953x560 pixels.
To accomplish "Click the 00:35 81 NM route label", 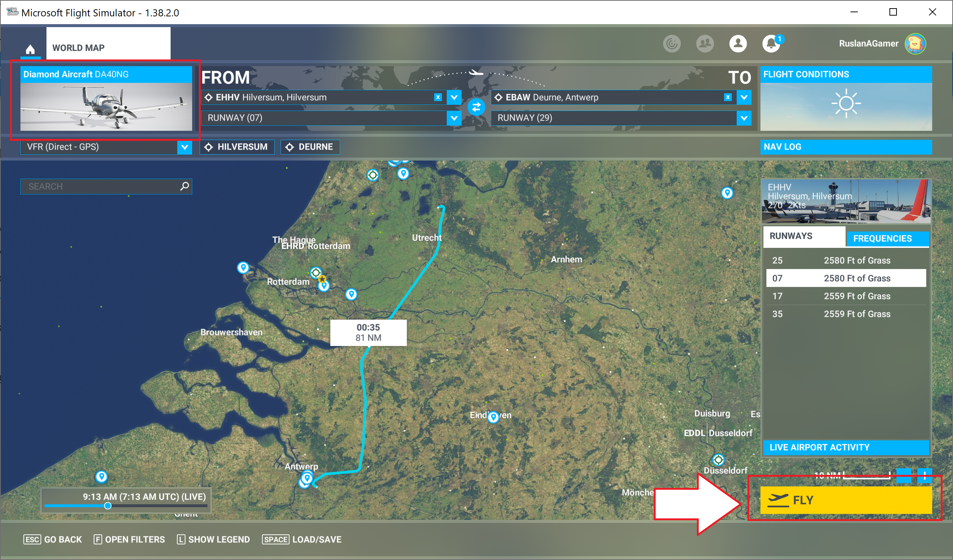I will (x=368, y=333).
